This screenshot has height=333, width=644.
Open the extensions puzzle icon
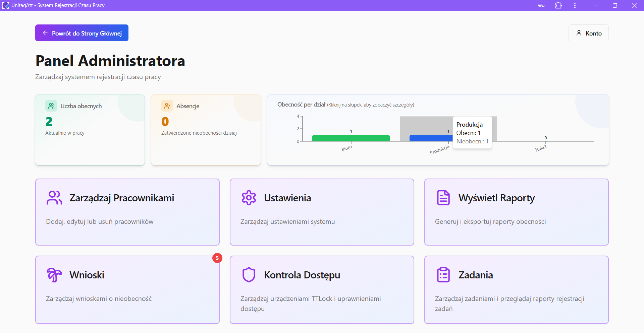click(558, 5)
